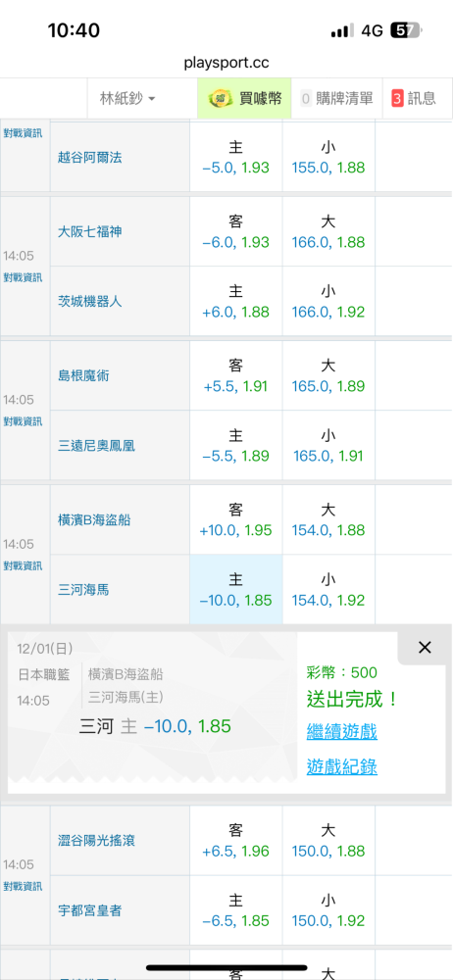Open the 林紙鈔 account dropdown
The width and height of the screenshot is (453, 980).
[x=127, y=98]
